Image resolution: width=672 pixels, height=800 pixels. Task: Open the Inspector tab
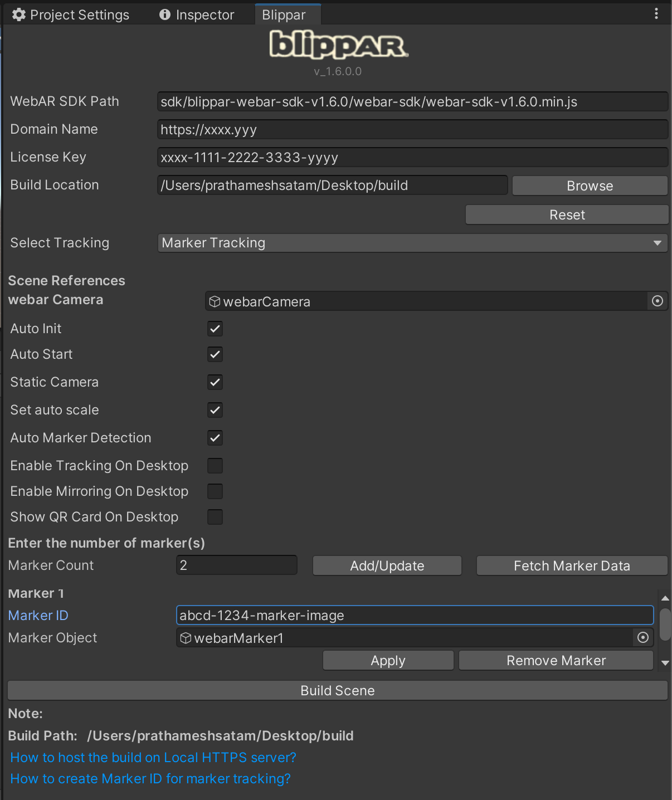(x=197, y=15)
